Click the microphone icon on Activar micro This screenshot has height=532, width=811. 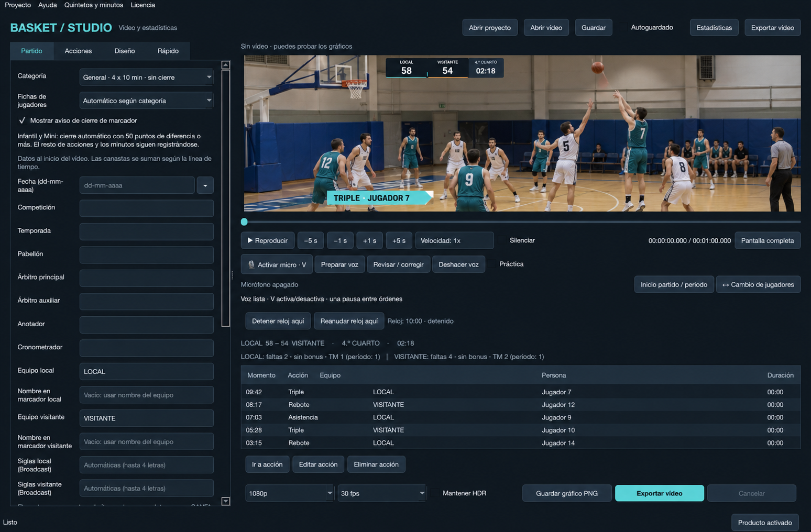tap(251, 264)
